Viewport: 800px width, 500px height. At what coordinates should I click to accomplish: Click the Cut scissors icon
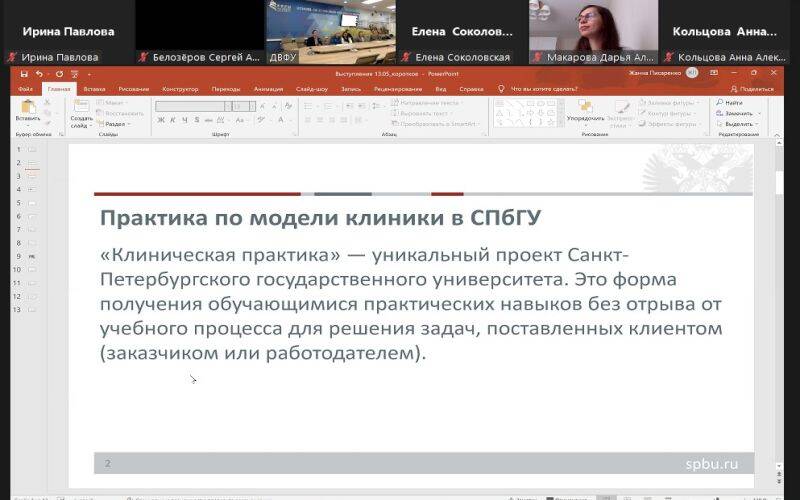click(x=47, y=103)
